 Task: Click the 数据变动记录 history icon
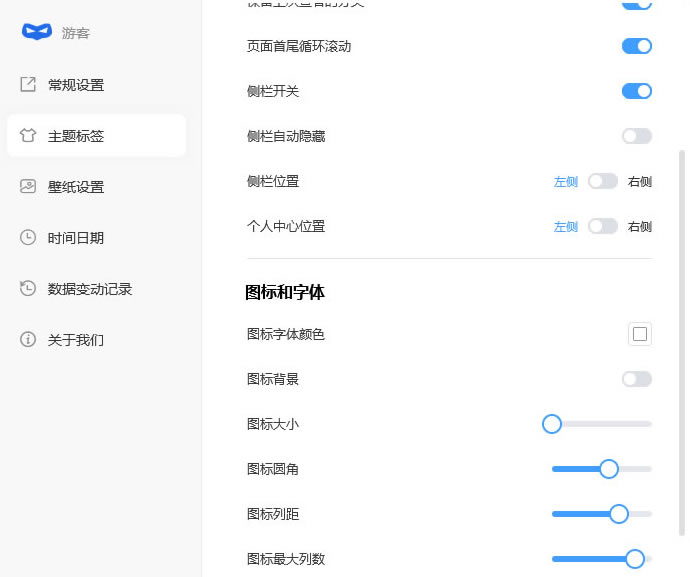(x=28, y=289)
